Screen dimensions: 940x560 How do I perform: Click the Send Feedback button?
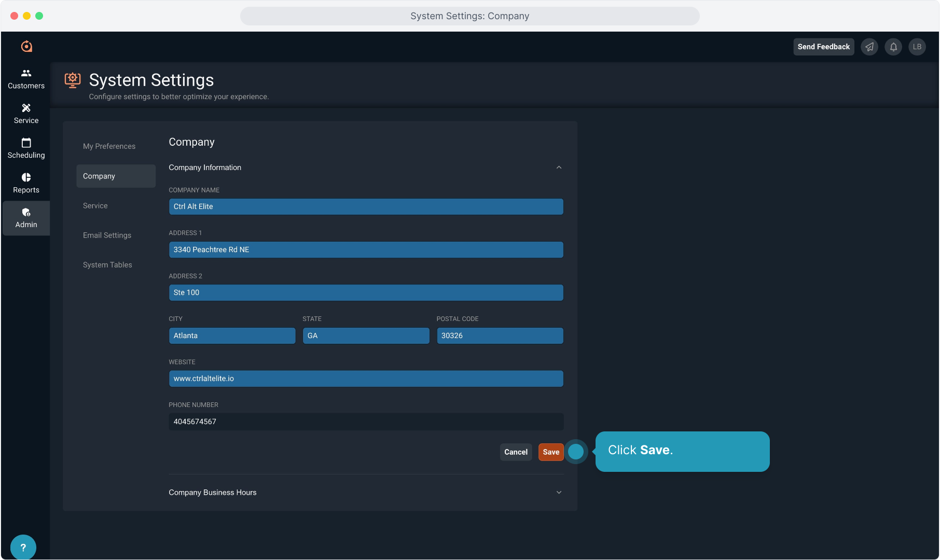[x=823, y=47]
